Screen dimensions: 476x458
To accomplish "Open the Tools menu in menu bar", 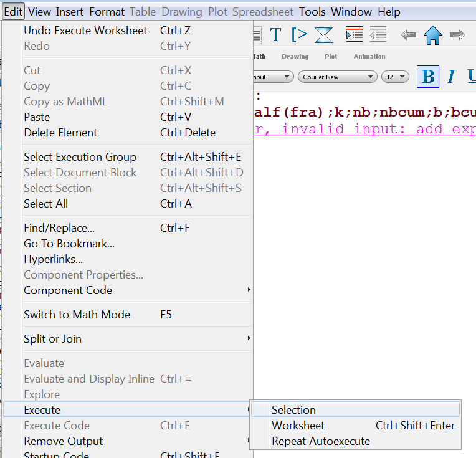I will pos(312,12).
